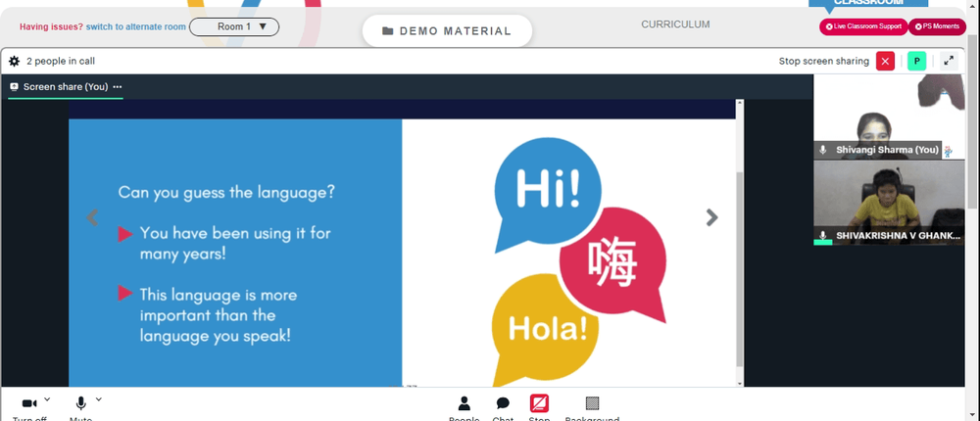The width and height of the screenshot is (980, 421).
Task: Click 'Can you guess the language?' heading
Action: click(x=226, y=192)
